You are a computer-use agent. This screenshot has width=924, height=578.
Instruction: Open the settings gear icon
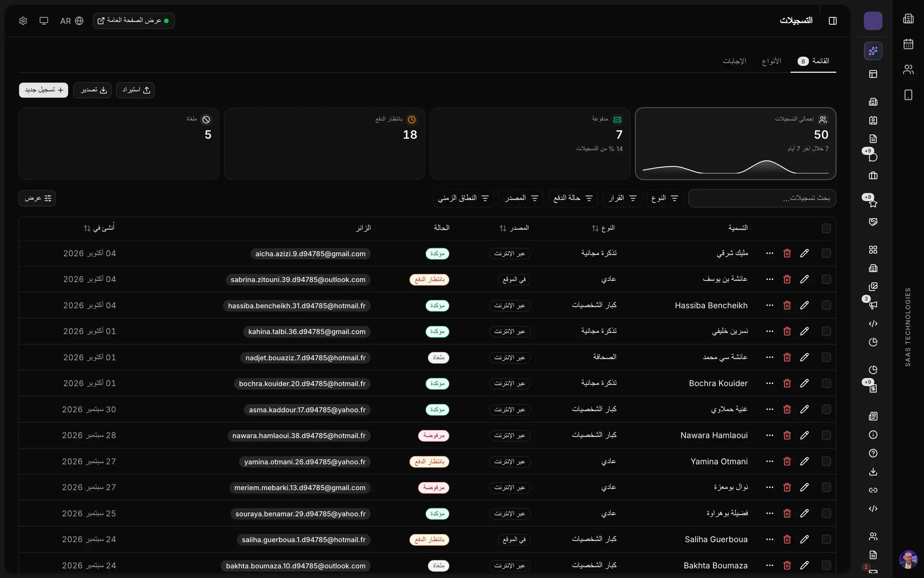click(23, 21)
